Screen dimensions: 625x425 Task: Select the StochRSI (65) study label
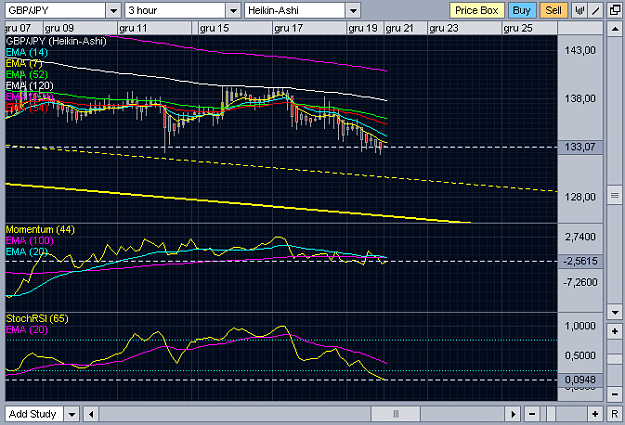pos(37,319)
